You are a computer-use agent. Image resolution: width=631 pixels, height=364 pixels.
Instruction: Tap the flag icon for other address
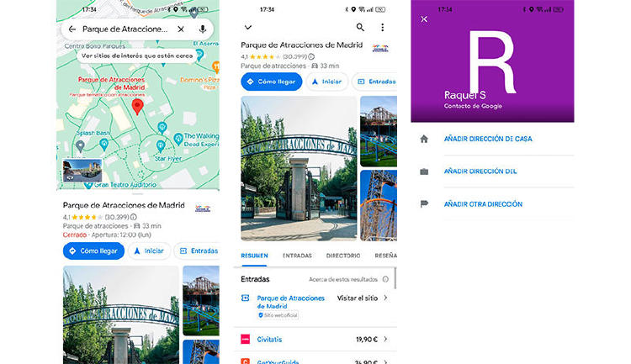(424, 204)
